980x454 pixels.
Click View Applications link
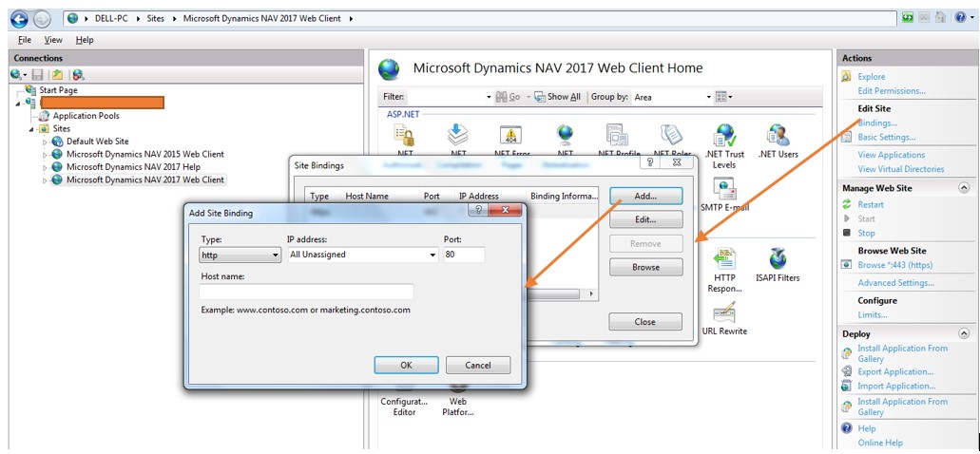892,155
